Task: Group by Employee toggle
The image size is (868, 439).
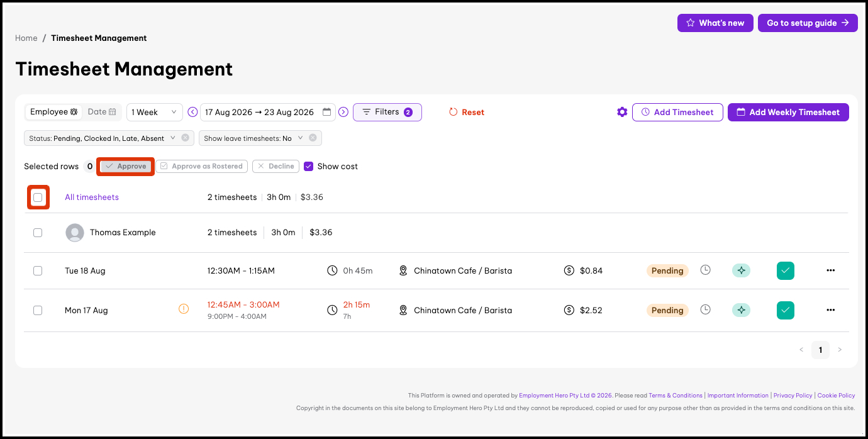Action: [53, 112]
